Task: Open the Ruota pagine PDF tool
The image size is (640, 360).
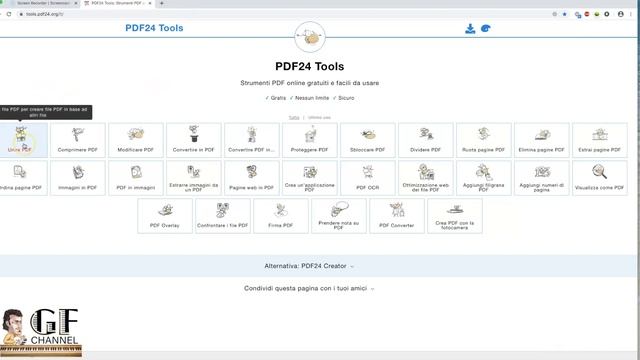Action: [483, 140]
